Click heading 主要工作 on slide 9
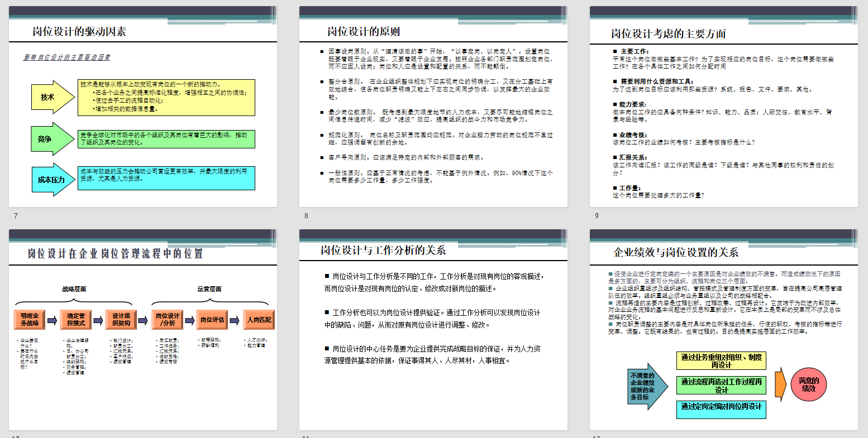Image resolution: width=868 pixels, height=438 pixels. pos(634,51)
